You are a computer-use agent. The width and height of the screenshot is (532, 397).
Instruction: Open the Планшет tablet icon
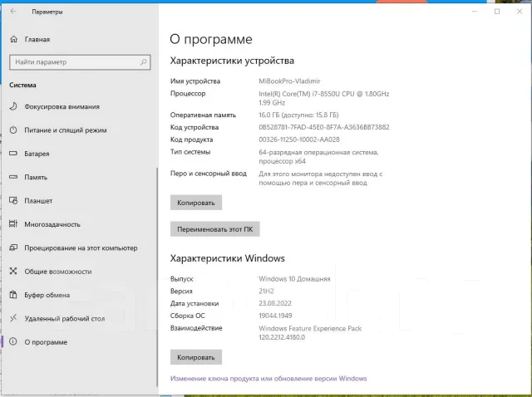13,200
